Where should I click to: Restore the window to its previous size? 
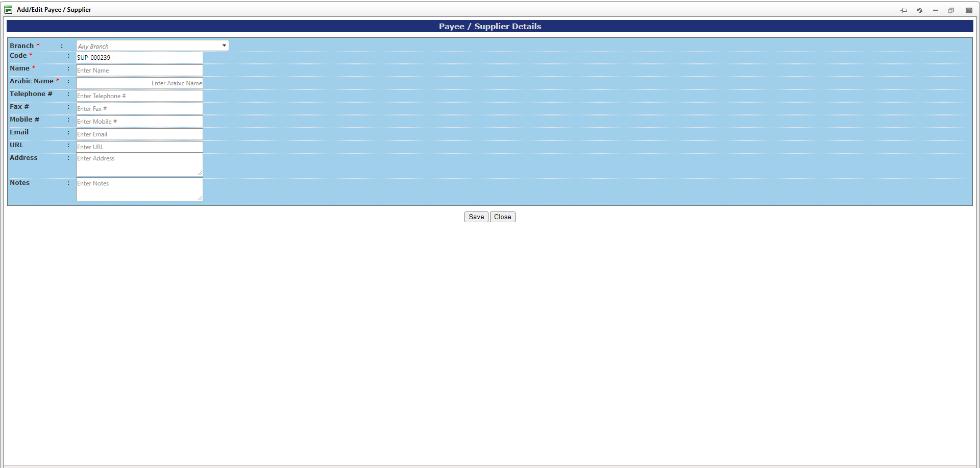coord(951,10)
